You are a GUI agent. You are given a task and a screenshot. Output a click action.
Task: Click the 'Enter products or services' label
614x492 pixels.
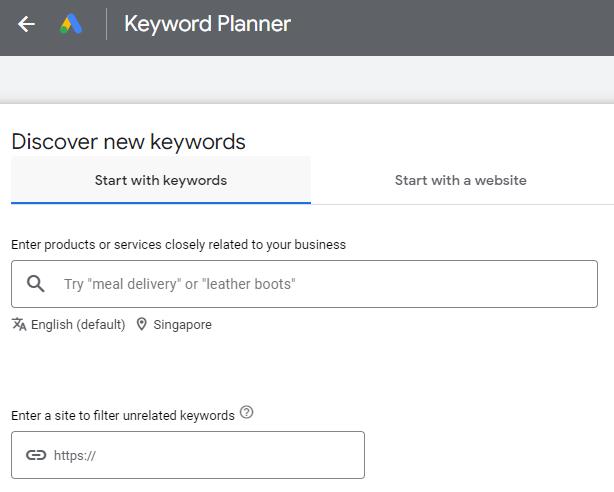pyautogui.click(x=179, y=245)
